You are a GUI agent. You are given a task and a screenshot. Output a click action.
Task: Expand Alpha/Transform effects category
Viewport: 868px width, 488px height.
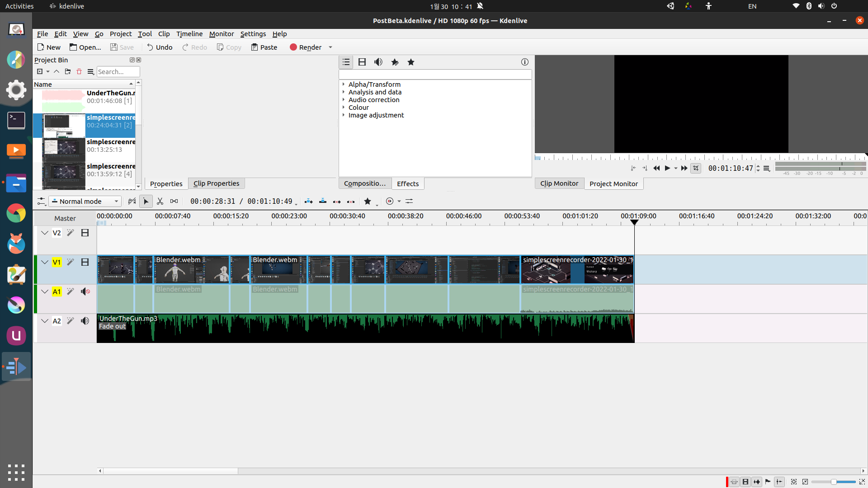point(344,84)
